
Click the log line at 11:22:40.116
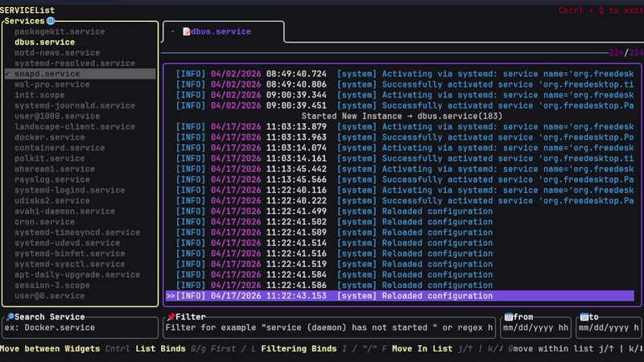click(x=400, y=191)
